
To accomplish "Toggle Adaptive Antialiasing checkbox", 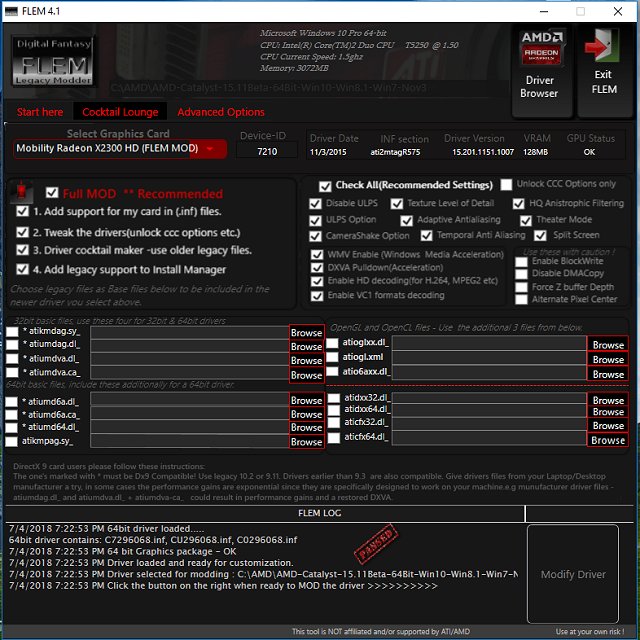I will (406, 220).
